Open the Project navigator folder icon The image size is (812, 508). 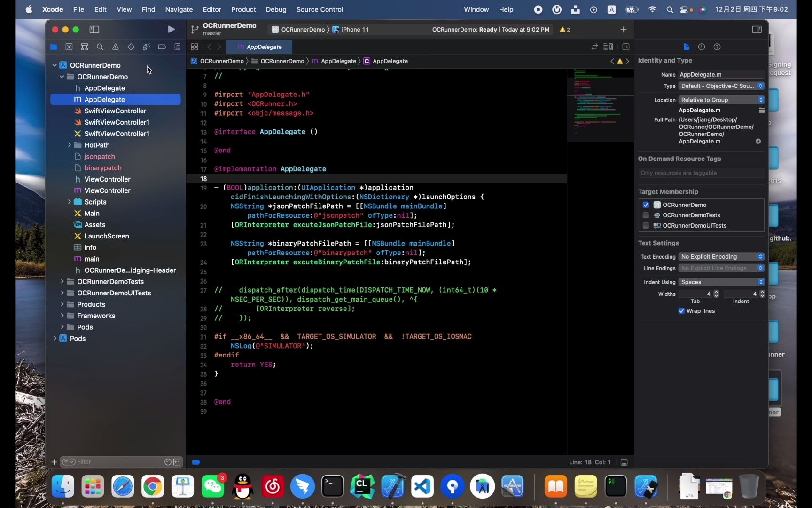click(54, 47)
